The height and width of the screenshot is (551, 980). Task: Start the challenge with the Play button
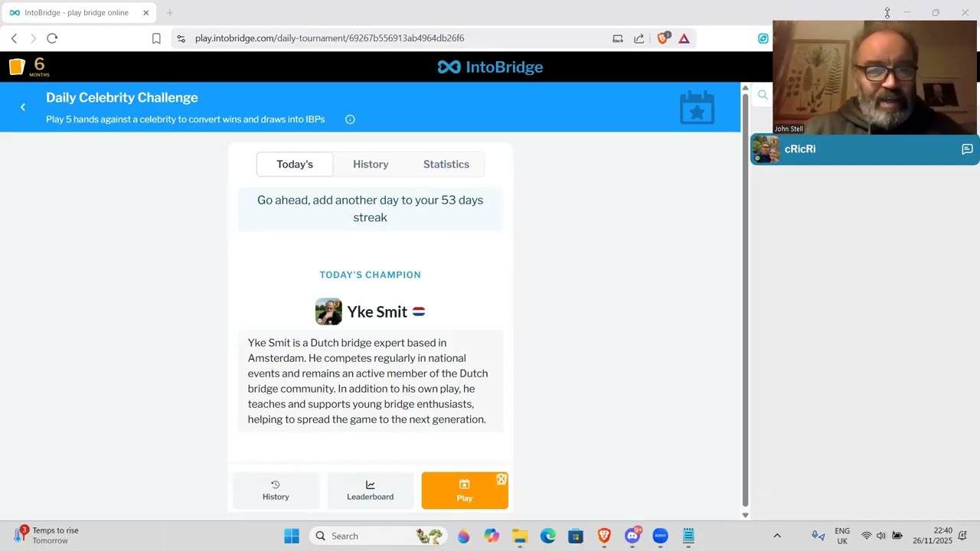465,491
